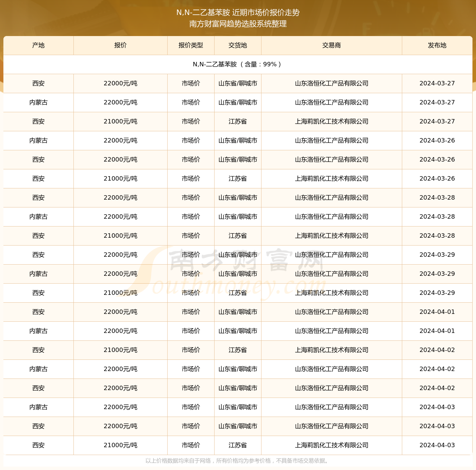Click 上海莉凯化工技术有限公司 in the 2024-03-27 row
This screenshot has width=476, height=470.
point(331,121)
